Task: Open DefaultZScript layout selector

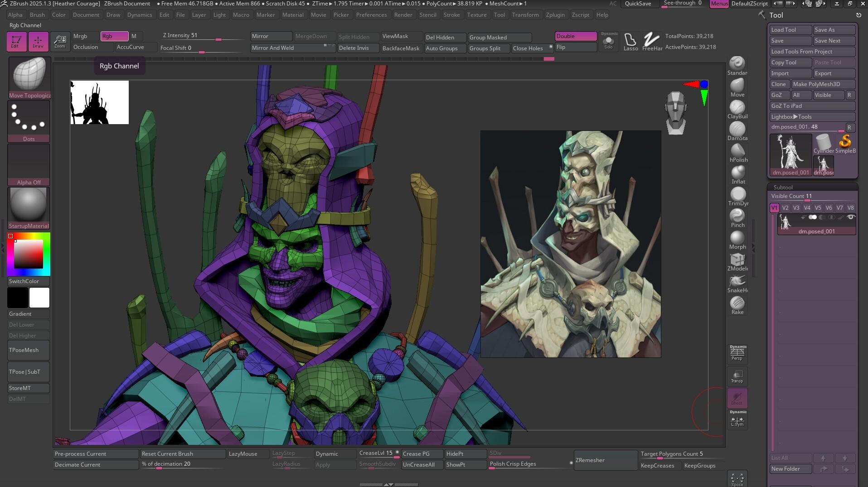Action: click(x=750, y=4)
